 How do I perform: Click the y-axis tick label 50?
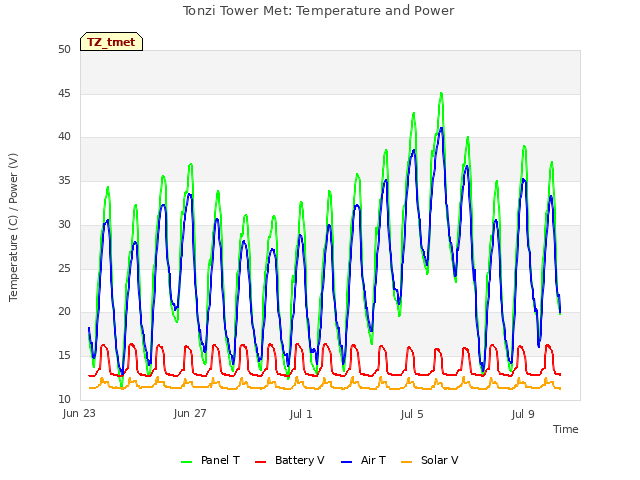pos(64,50)
